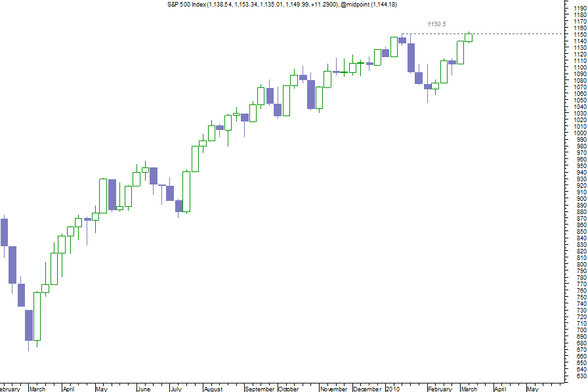Click the S&P 500 Index chart title
Screen dimensions: 588x392
(282, 5)
